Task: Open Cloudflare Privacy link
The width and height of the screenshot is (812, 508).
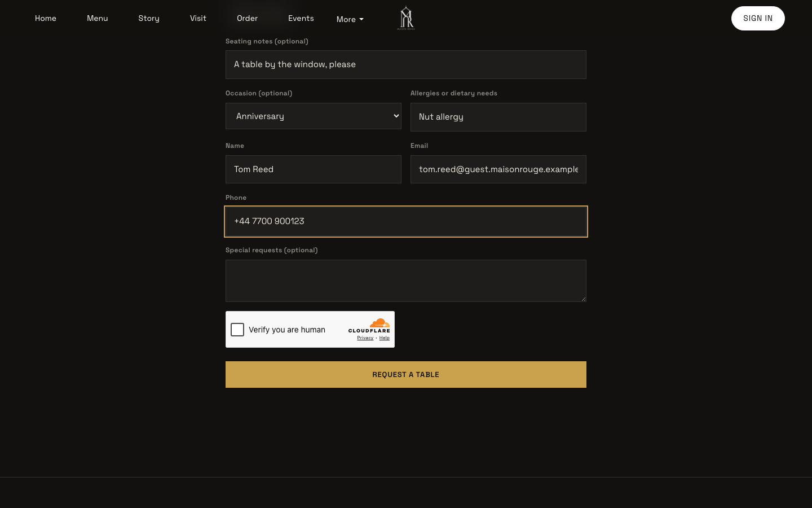Action: pyautogui.click(x=365, y=338)
